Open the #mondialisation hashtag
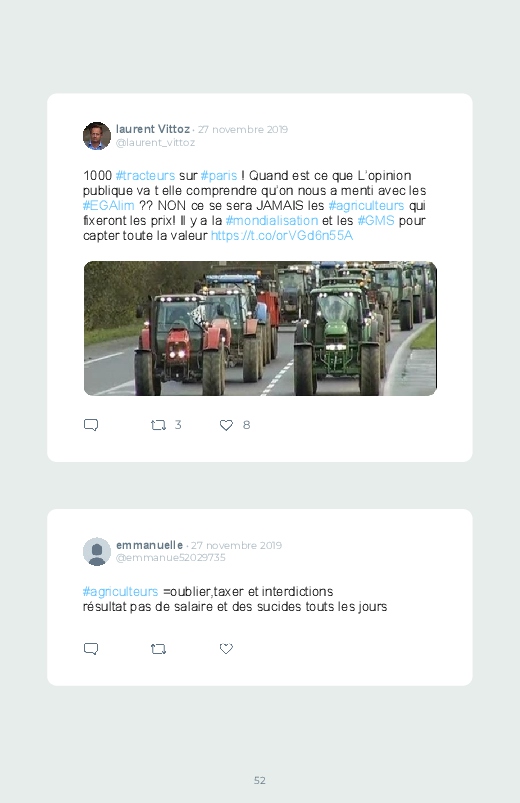The height and width of the screenshot is (803, 520). point(272,221)
